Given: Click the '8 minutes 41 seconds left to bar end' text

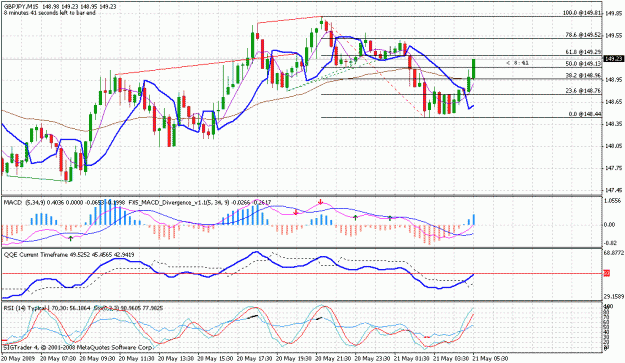Looking at the screenshot, I should click(50, 13).
